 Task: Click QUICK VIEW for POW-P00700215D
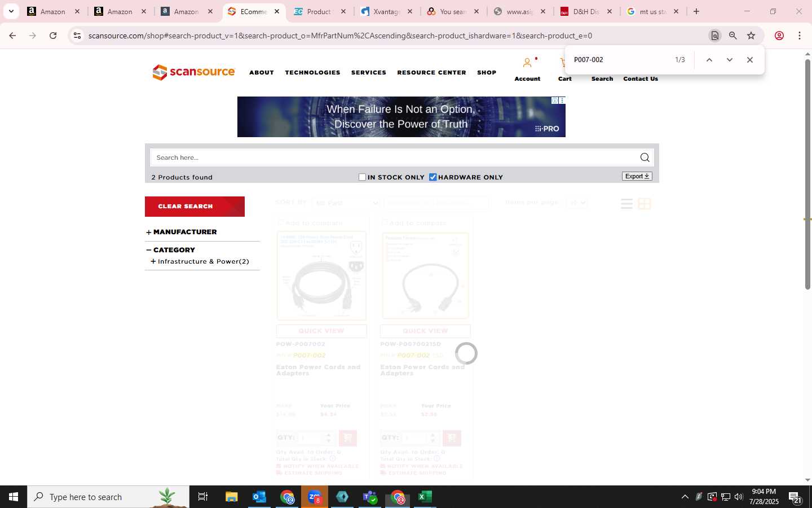point(425,331)
